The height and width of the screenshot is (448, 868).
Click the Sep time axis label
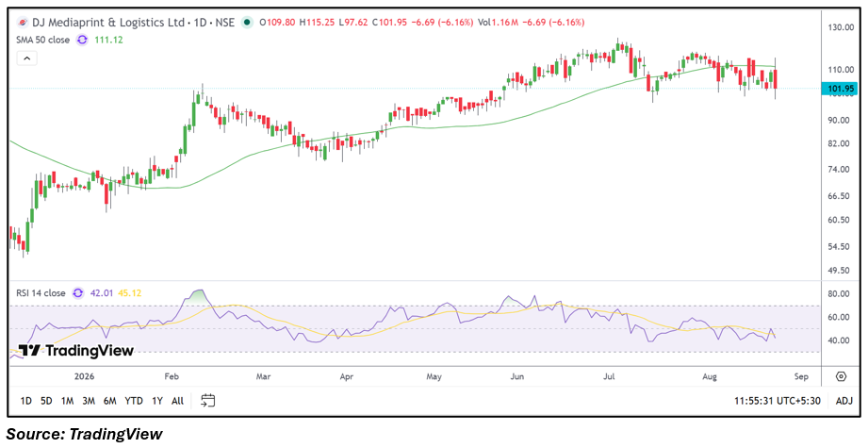[800, 376]
